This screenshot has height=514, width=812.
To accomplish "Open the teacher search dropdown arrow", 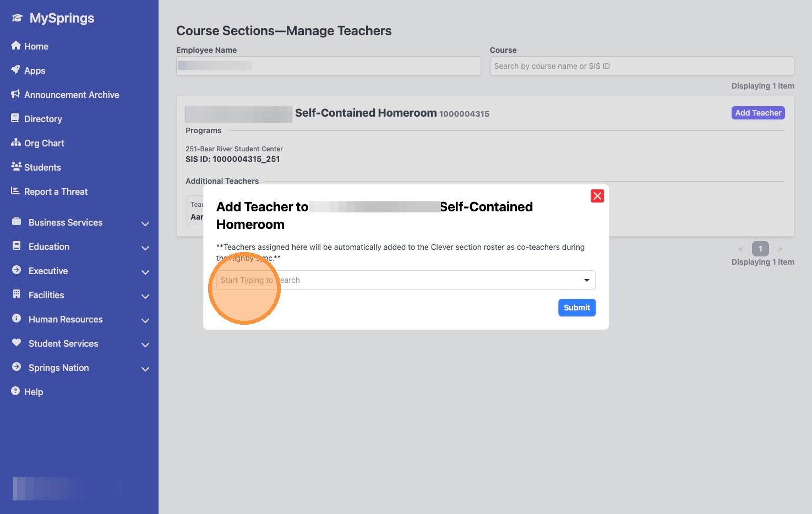I will click(x=586, y=281).
